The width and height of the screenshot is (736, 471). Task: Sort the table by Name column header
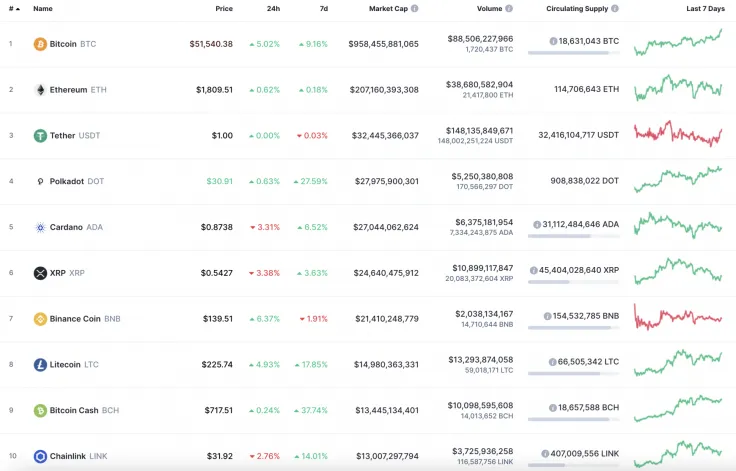[x=43, y=8]
